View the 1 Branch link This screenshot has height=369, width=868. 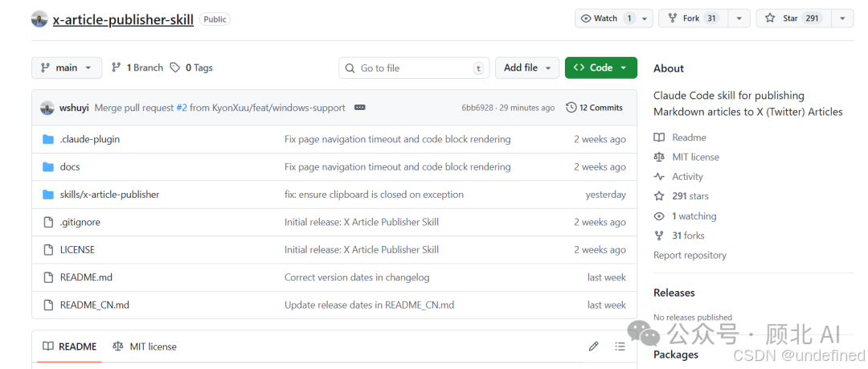point(137,68)
